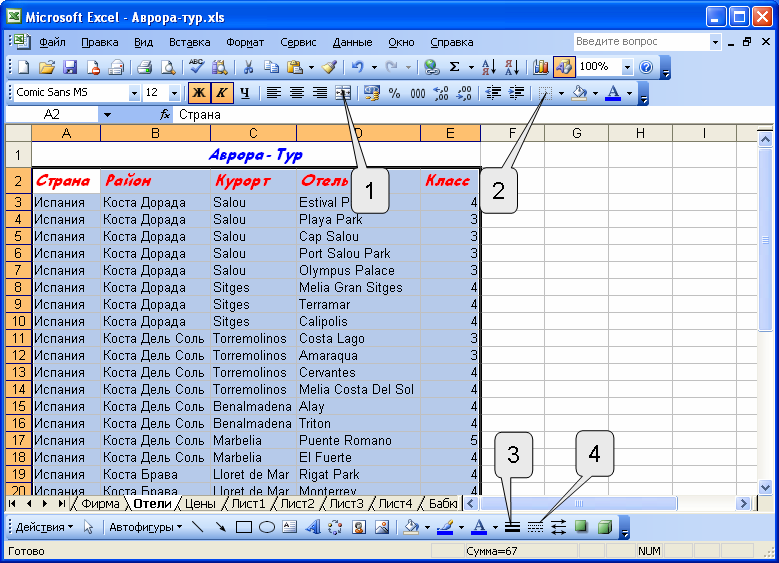The width and height of the screenshot is (779, 563).
Task: Click the Format Painter brush
Action: [x=329, y=67]
